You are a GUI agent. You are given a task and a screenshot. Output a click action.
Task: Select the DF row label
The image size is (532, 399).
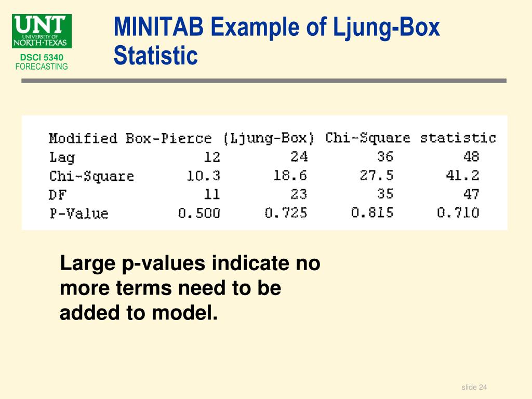coord(58,195)
